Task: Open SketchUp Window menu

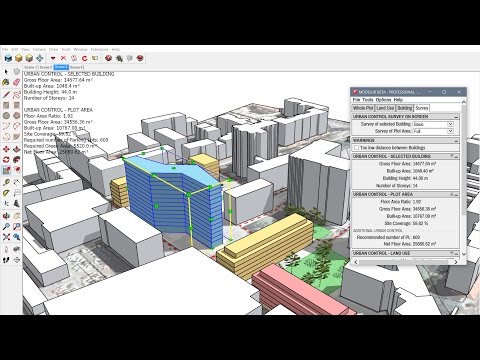Action: click(x=80, y=49)
